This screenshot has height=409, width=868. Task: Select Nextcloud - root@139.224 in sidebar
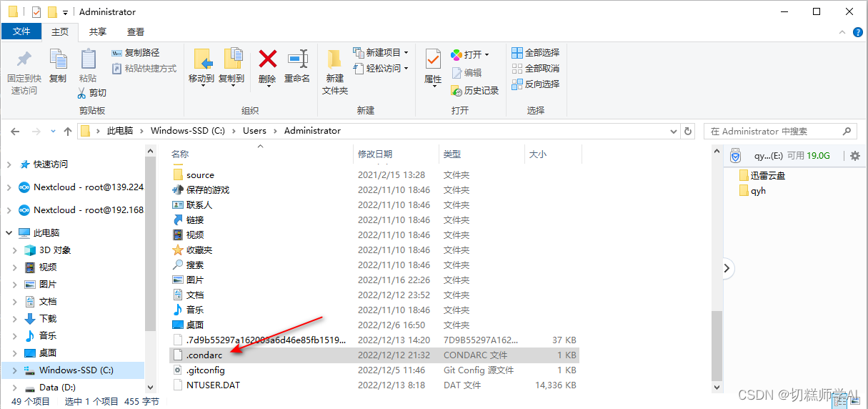pos(81,187)
